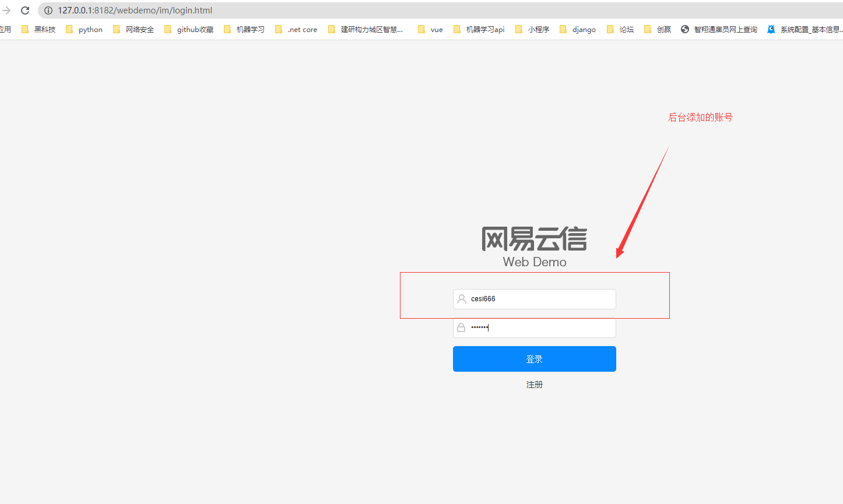Open the 论坛 bookmark folder
This screenshot has width=843, height=504.
point(620,29)
